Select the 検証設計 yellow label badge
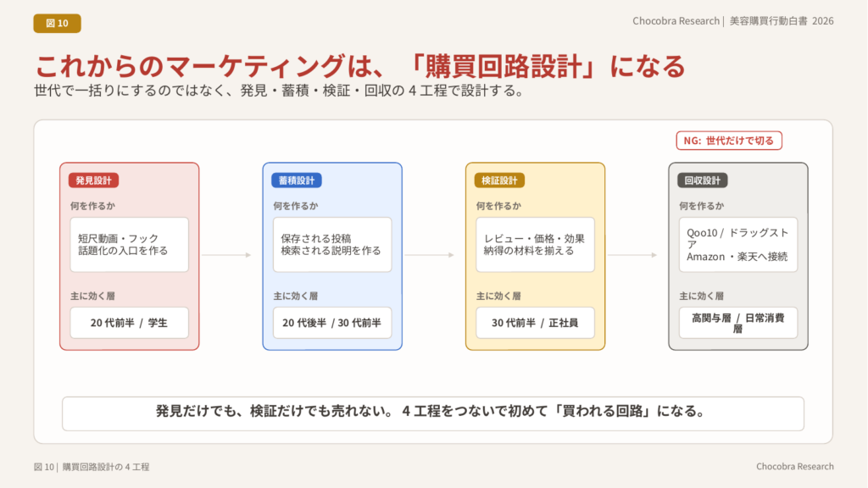Image resolution: width=868 pixels, height=488 pixels. (499, 180)
